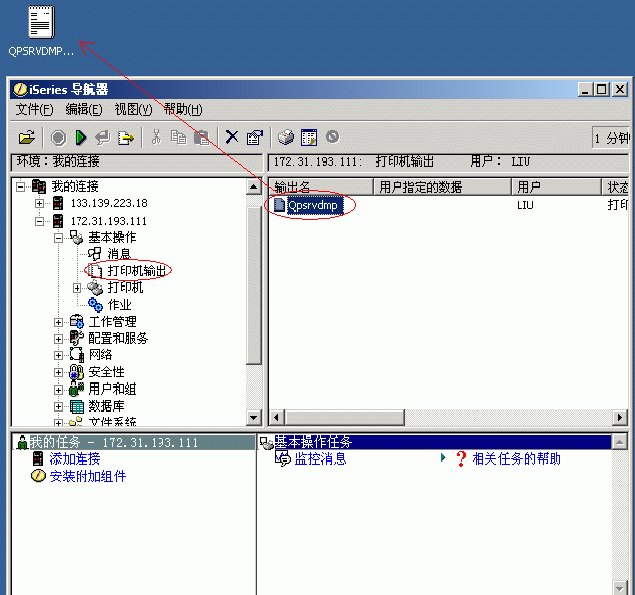635x595 pixels.
Task: Open QPSRVDMP desktop text file icon
Action: click(41, 22)
